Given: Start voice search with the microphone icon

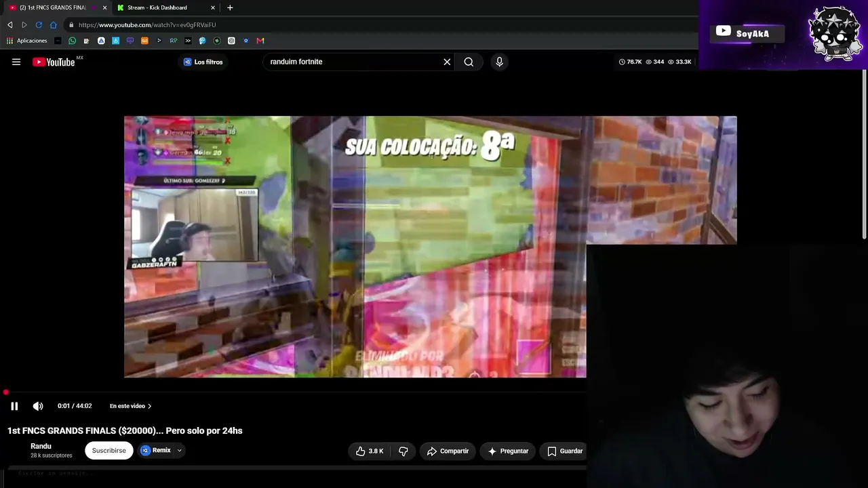Looking at the screenshot, I should pos(499,62).
